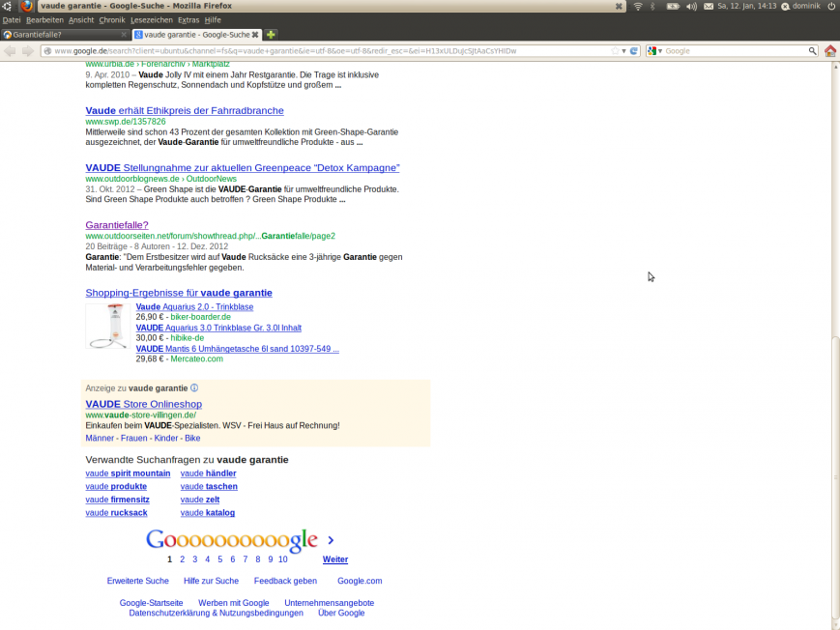Click the Bike sitelink in the ad

pyautogui.click(x=192, y=439)
